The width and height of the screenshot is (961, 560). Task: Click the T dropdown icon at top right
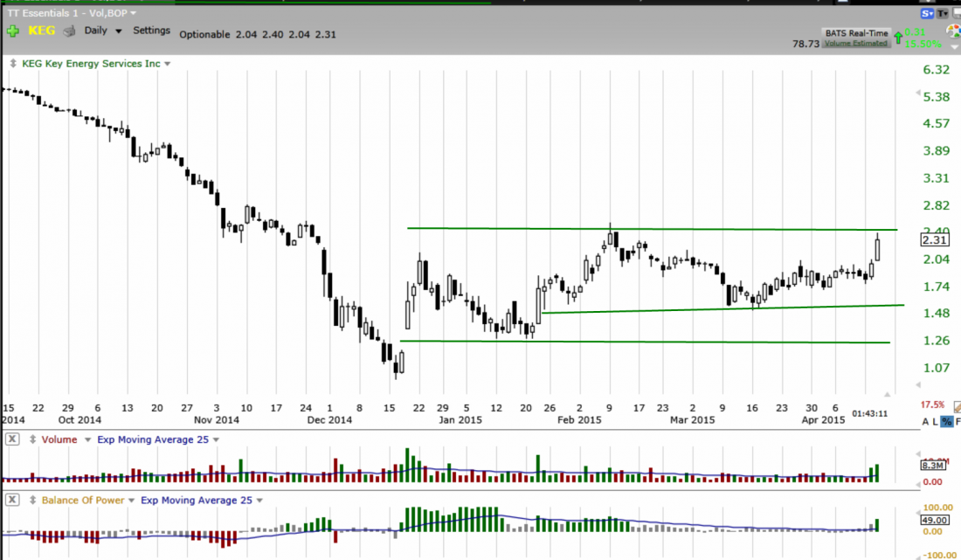click(944, 13)
